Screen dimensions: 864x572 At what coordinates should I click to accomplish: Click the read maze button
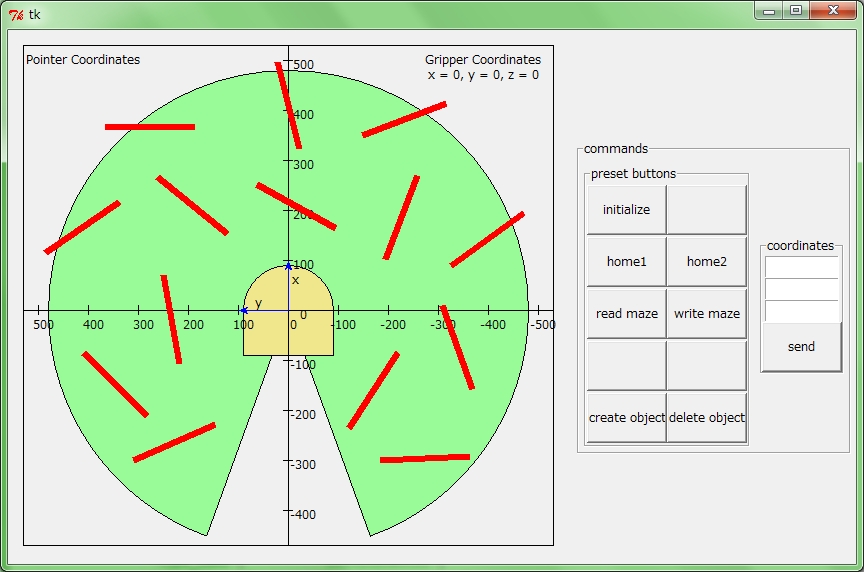coord(626,314)
